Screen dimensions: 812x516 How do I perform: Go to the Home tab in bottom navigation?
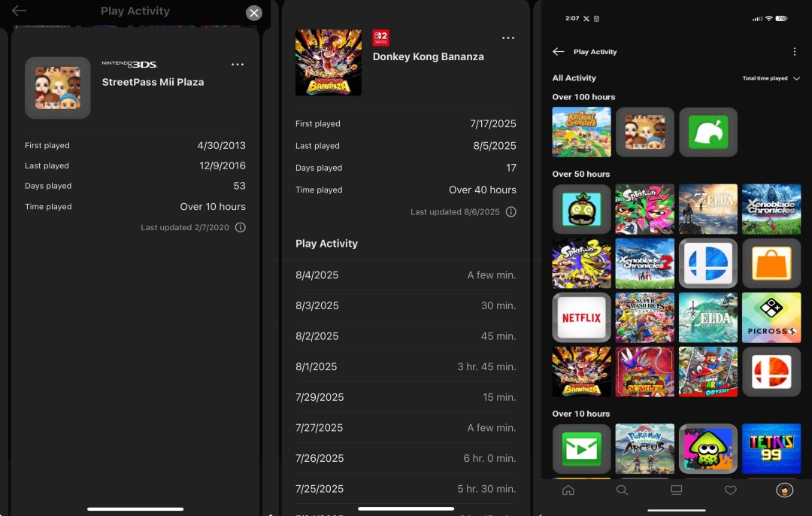click(x=568, y=490)
